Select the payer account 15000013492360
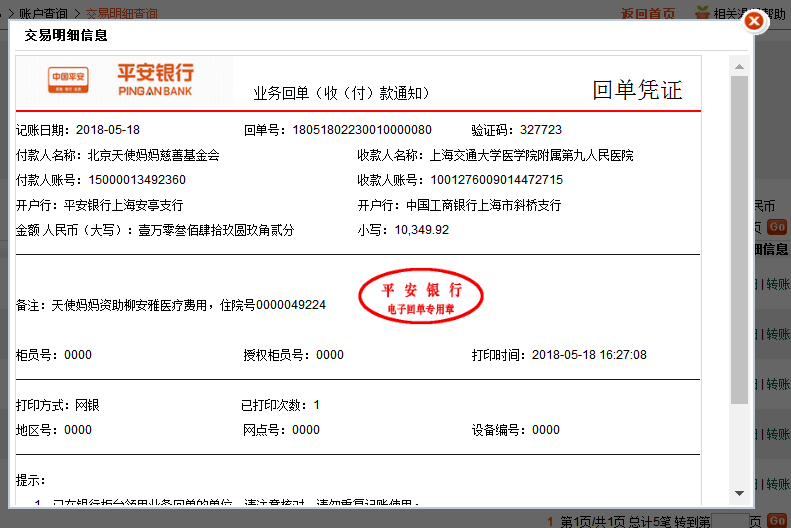The image size is (791, 528). click(137, 180)
